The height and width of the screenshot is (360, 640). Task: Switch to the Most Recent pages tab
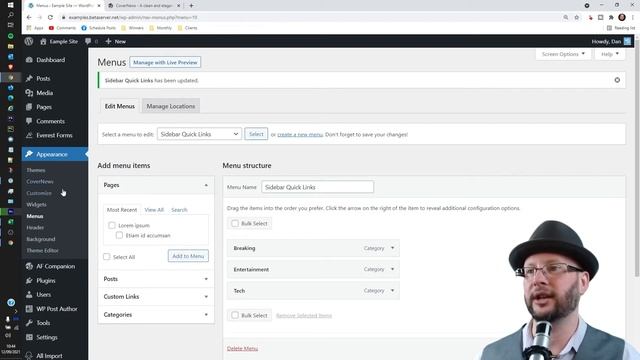[x=122, y=209]
